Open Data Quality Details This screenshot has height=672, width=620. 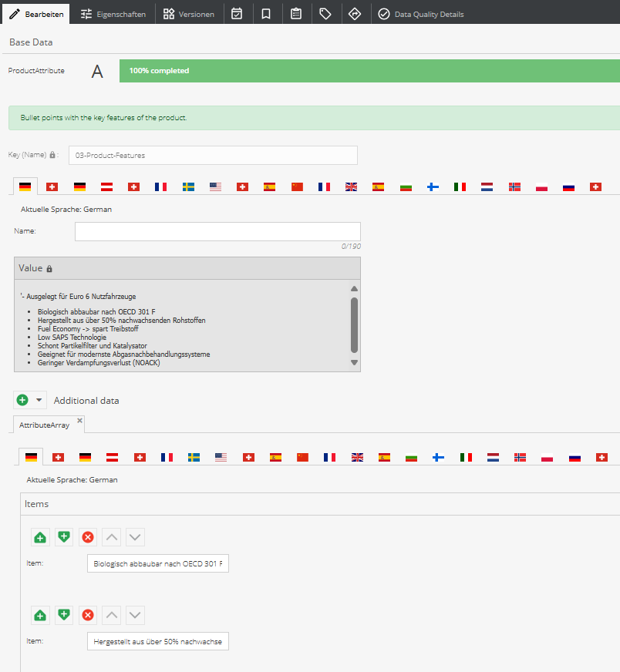tap(421, 14)
